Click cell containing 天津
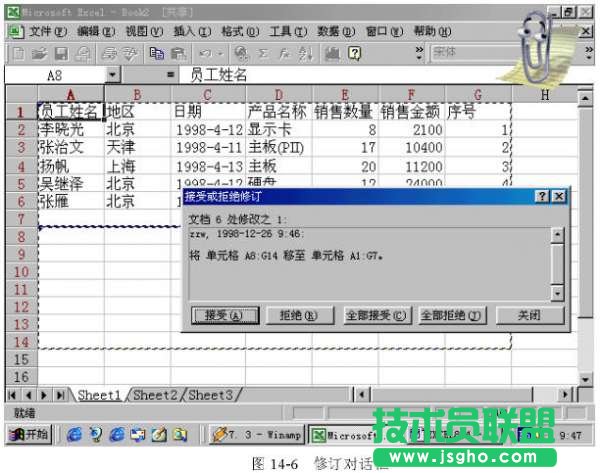600x473 pixels. click(137, 147)
